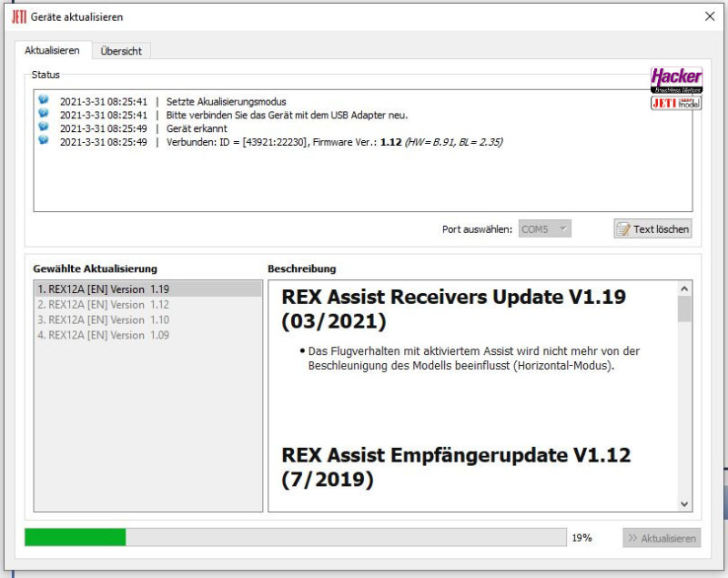The height and width of the screenshot is (578, 728).
Task: Click the 'Status' group label
Action: tap(45, 75)
